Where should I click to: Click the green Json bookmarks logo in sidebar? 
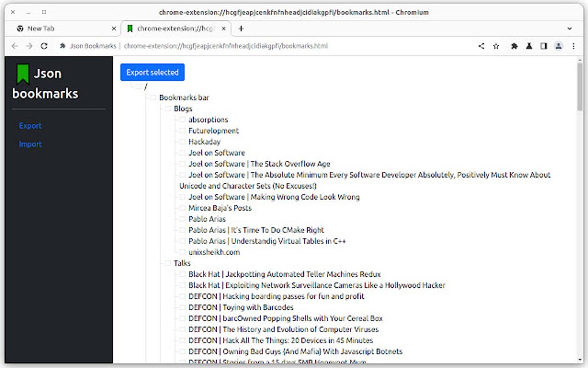tap(24, 72)
